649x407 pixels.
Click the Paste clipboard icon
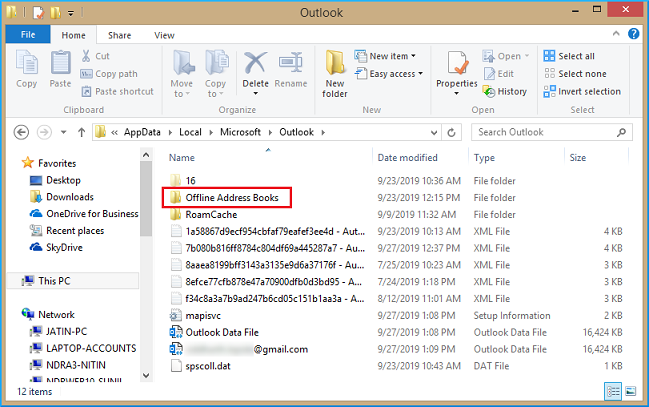coord(60,63)
